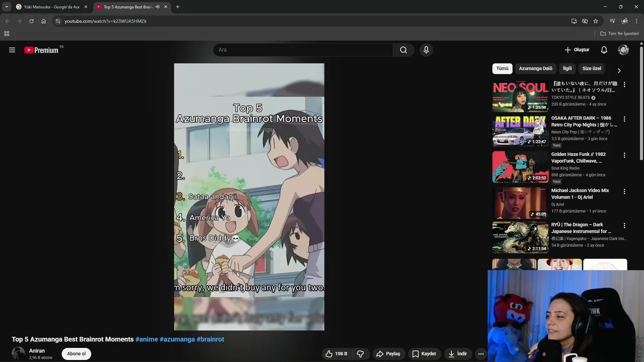Open NEO SOUL video thumbnail
Viewport: 644px width, 362px height.
click(x=520, y=97)
